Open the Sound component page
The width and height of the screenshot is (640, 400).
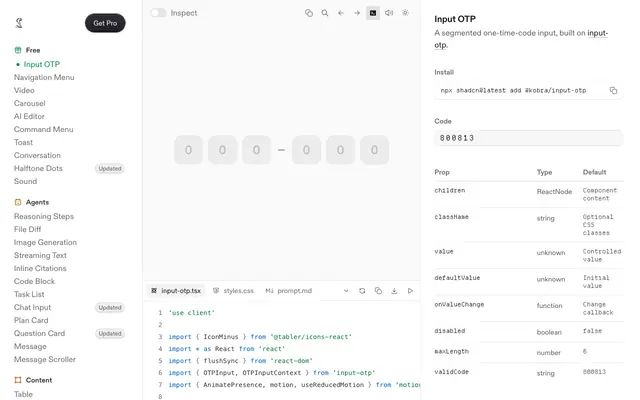tap(25, 181)
